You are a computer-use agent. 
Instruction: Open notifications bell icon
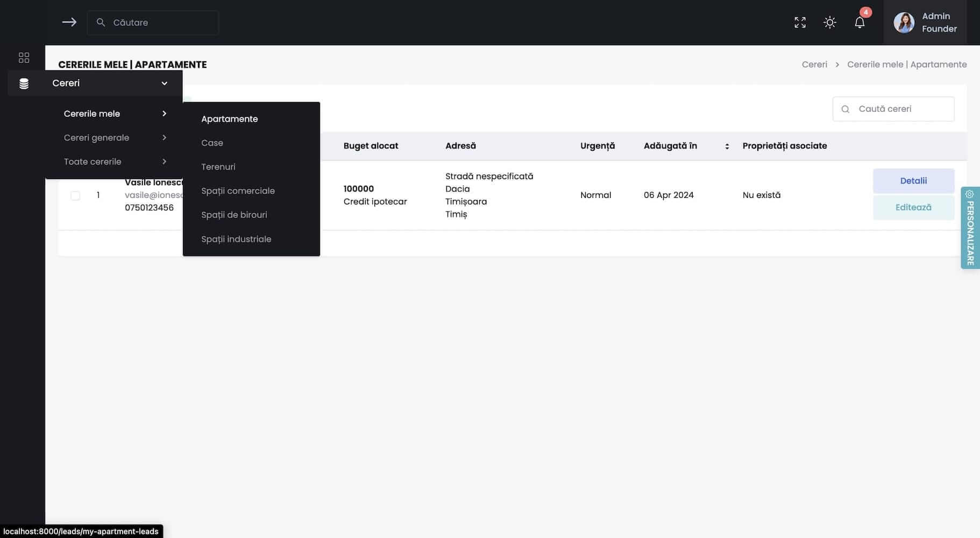pyautogui.click(x=860, y=22)
